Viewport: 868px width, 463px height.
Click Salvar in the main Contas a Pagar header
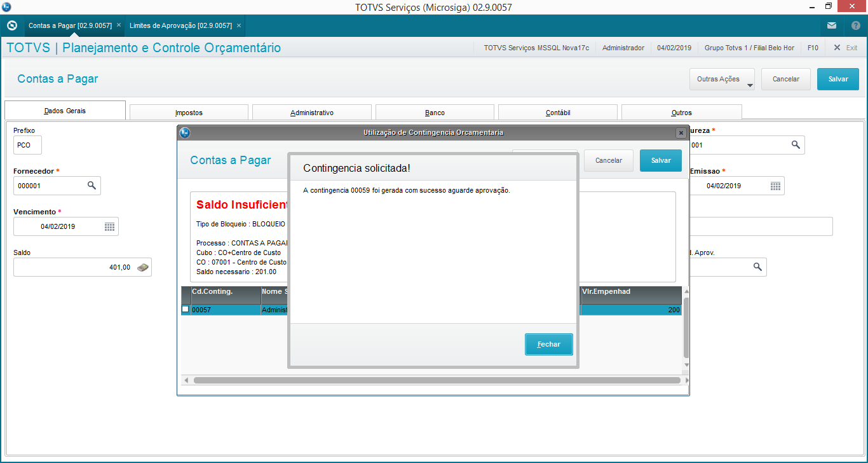click(838, 79)
